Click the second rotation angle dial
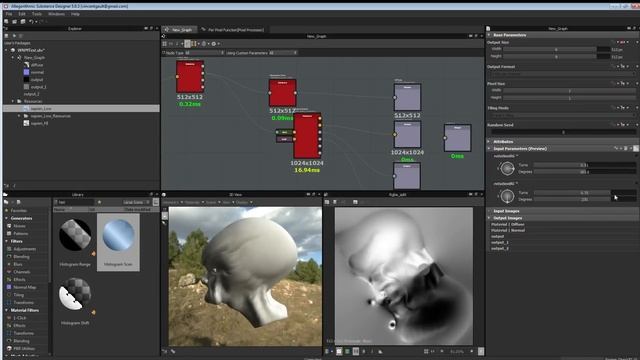This screenshot has height=360, width=640. click(507, 196)
